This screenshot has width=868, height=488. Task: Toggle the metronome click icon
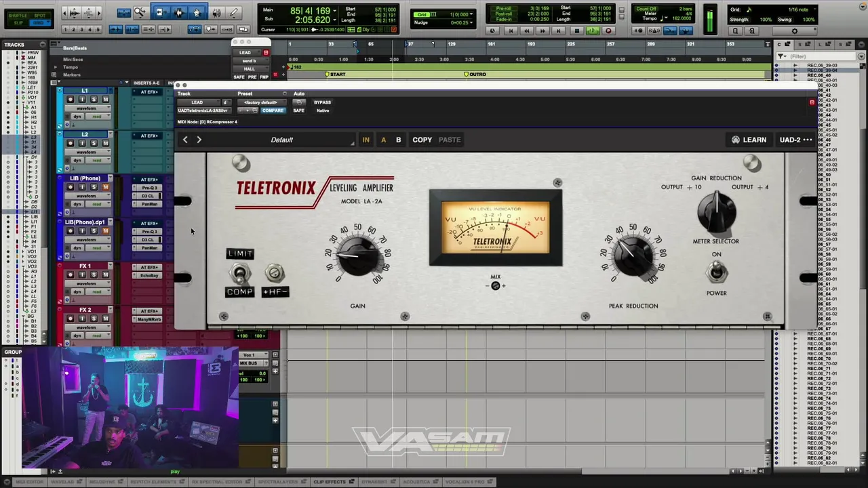(654, 30)
